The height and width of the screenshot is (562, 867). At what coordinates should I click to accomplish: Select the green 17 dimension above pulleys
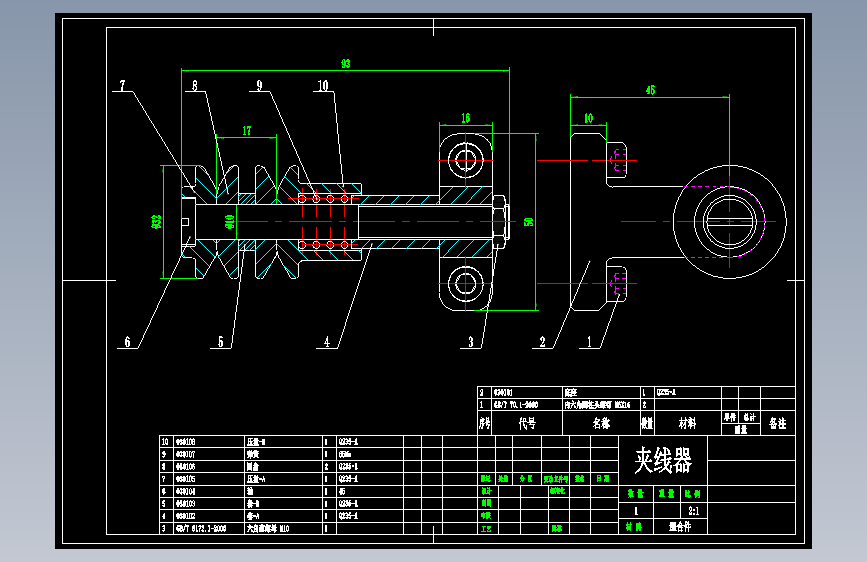pos(247,131)
